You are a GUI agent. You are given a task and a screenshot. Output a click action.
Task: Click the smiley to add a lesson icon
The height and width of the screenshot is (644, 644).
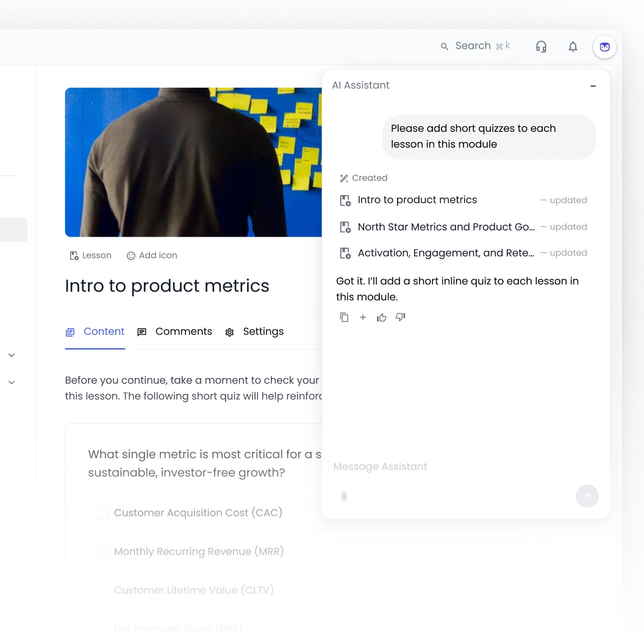pos(132,256)
